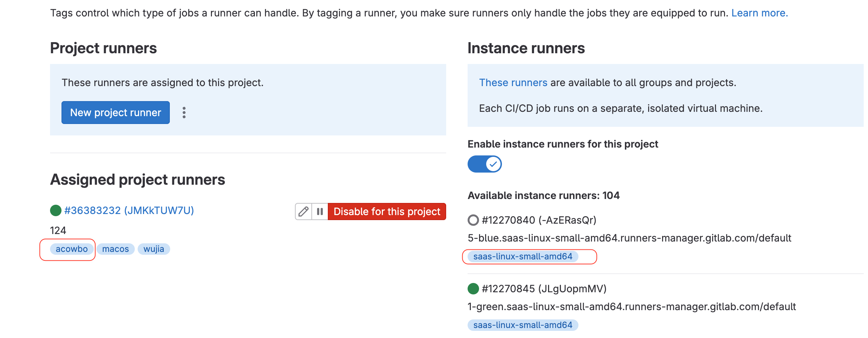Click green status dot of #12270845
The height and width of the screenshot is (338, 868).
[x=473, y=289]
